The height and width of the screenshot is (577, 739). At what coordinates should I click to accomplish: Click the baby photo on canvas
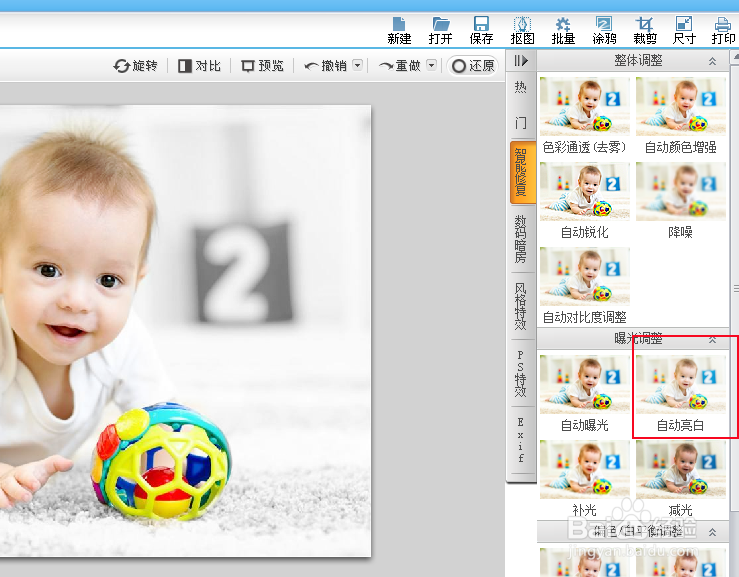pos(185,331)
